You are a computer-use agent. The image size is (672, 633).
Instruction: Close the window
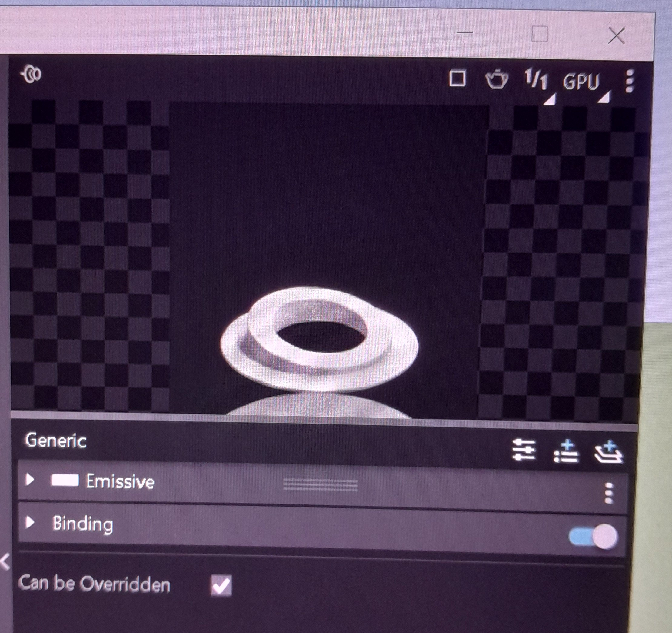pos(616,35)
